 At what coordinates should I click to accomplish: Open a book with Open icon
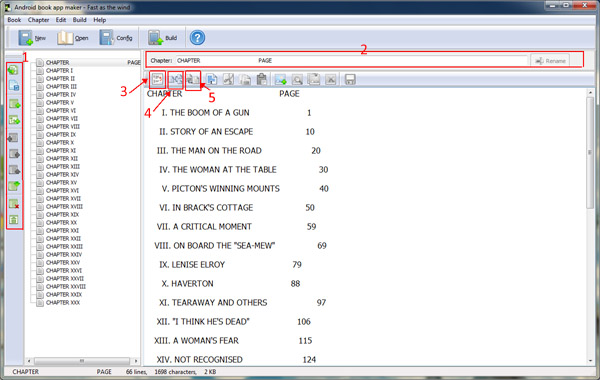pyautogui.click(x=73, y=38)
